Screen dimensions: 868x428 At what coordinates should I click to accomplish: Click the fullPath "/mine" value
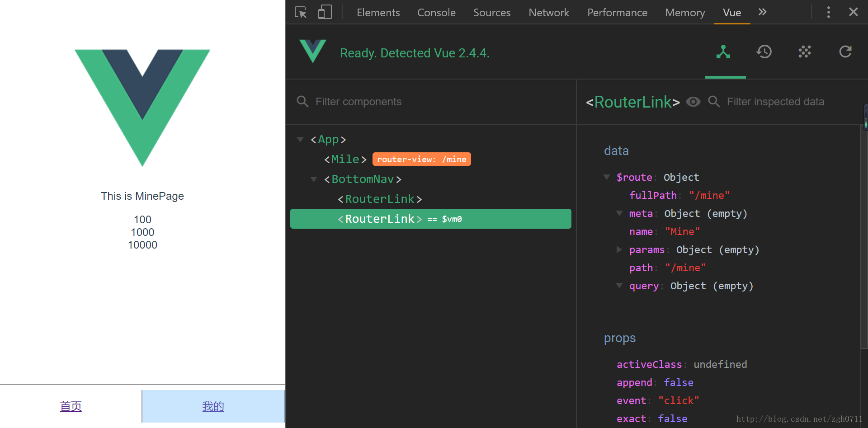709,195
